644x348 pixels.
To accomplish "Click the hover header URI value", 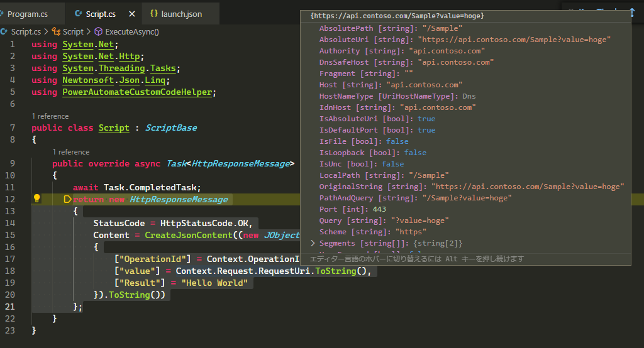I will [397, 16].
